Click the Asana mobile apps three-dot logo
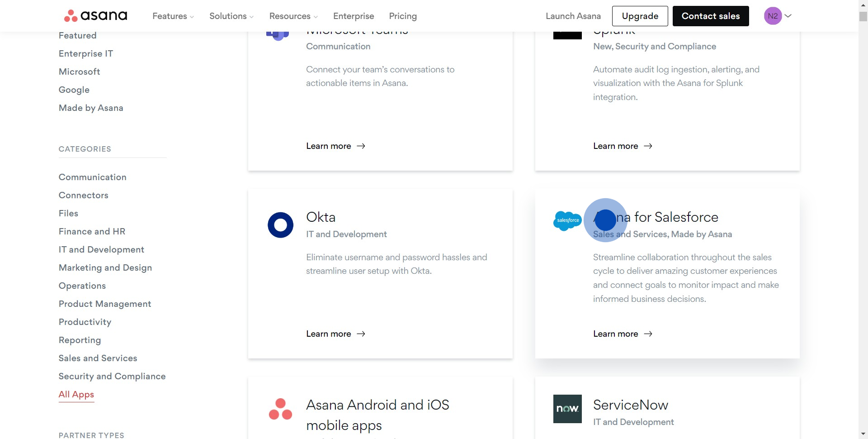This screenshot has width=868, height=439. click(280, 409)
